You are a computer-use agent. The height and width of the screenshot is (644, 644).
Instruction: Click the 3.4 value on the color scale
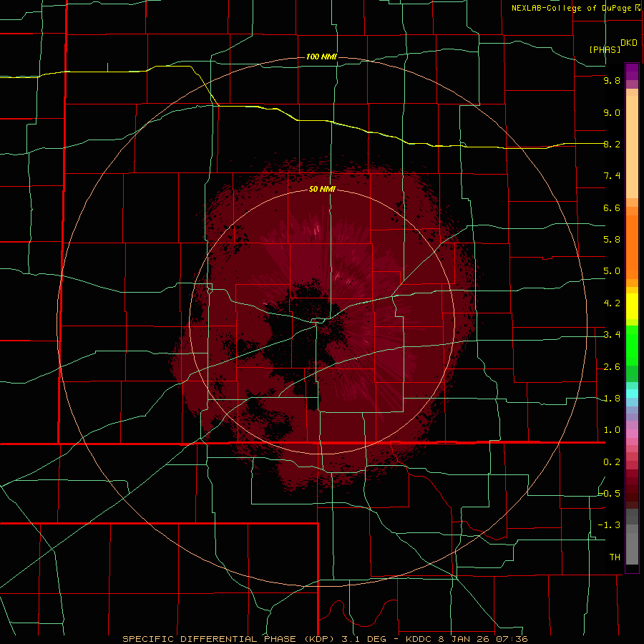(x=612, y=335)
